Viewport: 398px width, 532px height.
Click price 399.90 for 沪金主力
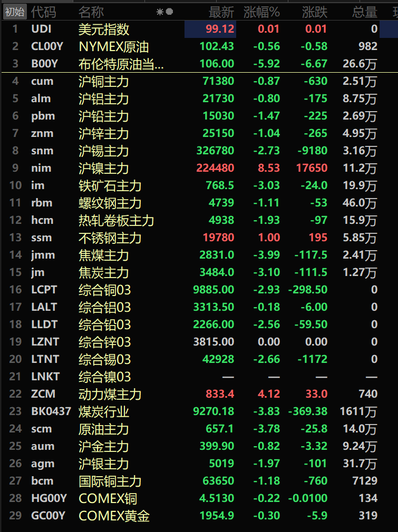click(217, 446)
